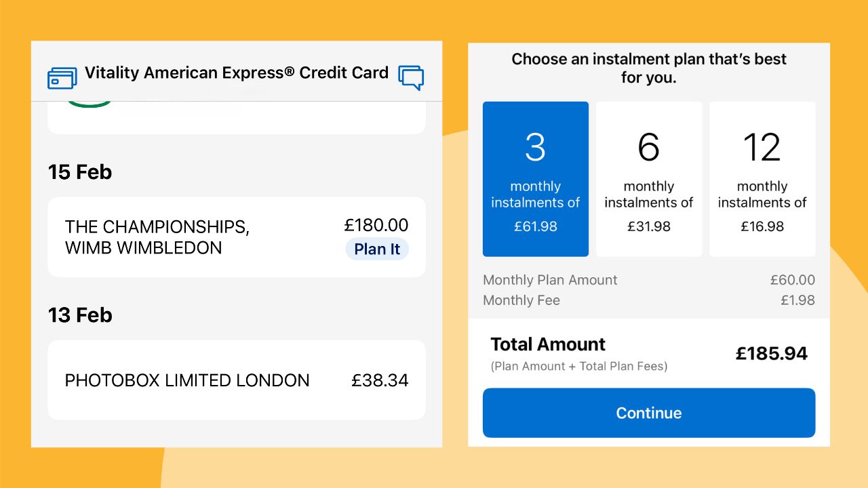The height and width of the screenshot is (488, 868).
Task: Open the chat messages icon
Action: pos(411,77)
